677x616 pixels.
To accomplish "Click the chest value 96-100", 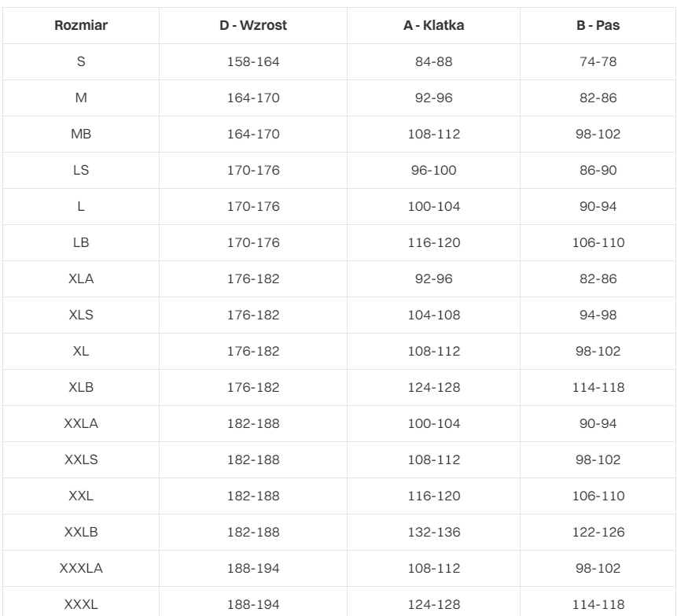I will (432, 170).
